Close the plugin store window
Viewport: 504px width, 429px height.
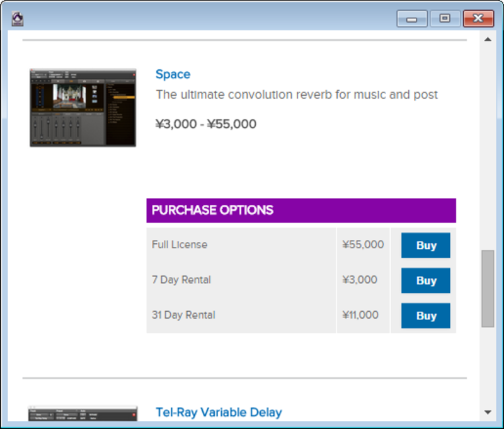(x=478, y=19)
